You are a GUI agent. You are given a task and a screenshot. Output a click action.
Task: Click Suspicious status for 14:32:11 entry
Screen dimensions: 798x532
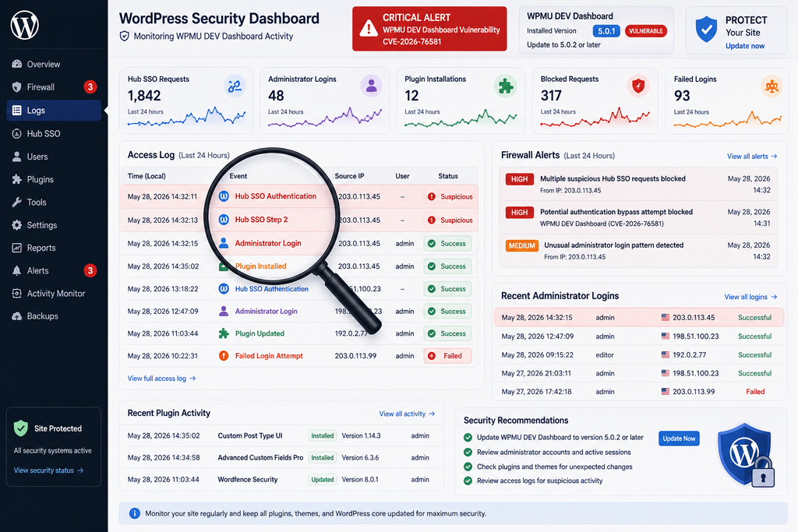[x=450, y=197]
